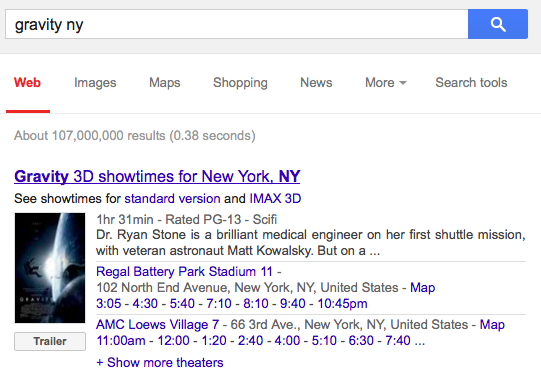Click the Gravity movie poster thumbnail
The image size is (541, 382).
coord(50,268)
